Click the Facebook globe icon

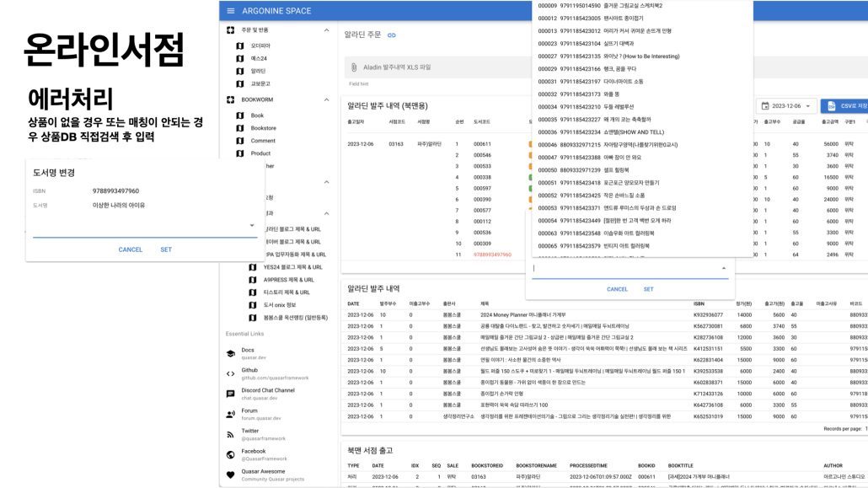coord(230,454)
